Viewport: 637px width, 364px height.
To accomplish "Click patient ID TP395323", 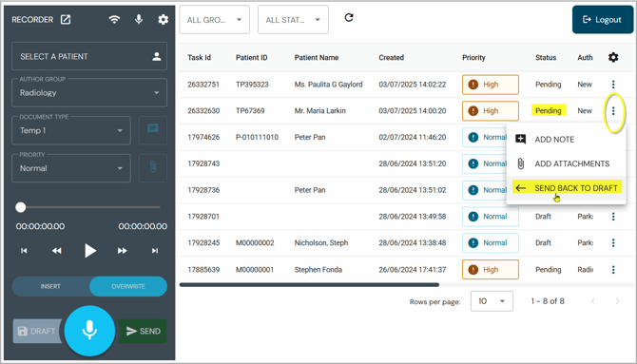I will click(x=252, y=84).
